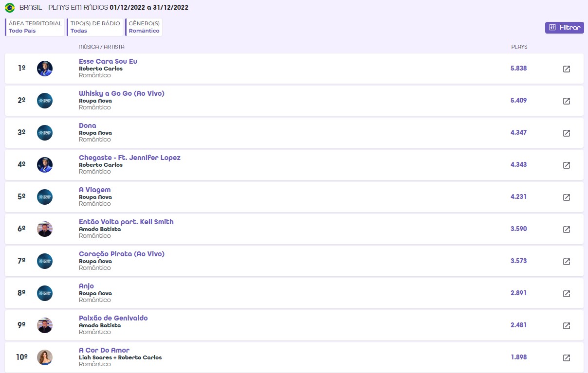This screenshot has height=373, width=588.
Task: Open external link icon for Whisky a Go Go
Action: tap(567, 101)
